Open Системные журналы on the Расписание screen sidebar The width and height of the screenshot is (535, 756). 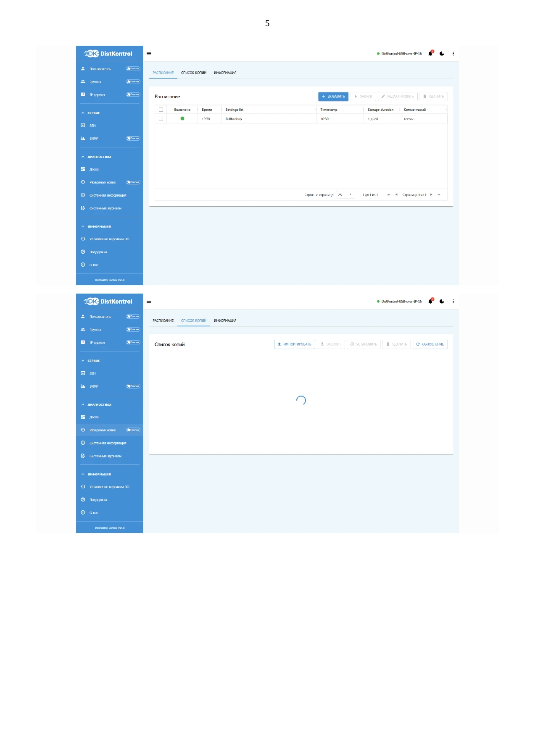109,208
